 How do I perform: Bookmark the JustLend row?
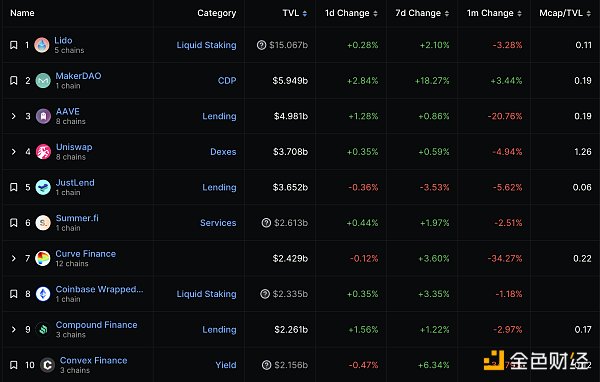[x=14, y=187]
